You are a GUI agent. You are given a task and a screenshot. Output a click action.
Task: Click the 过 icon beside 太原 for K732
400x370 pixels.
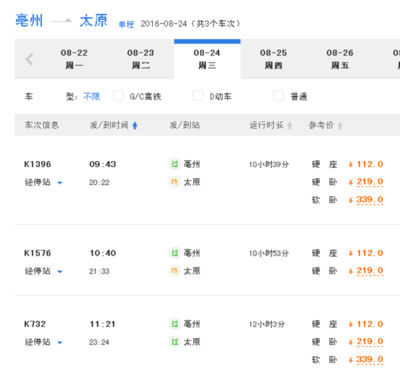[x=175, y=342]
